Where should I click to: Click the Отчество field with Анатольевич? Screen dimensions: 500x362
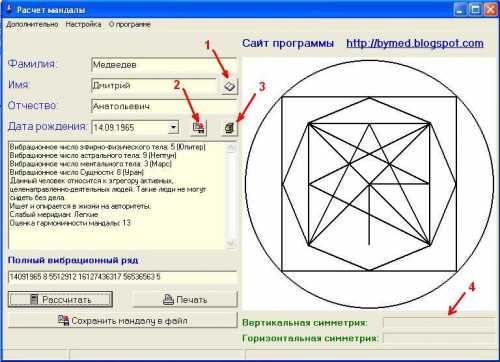coord(163,106)
